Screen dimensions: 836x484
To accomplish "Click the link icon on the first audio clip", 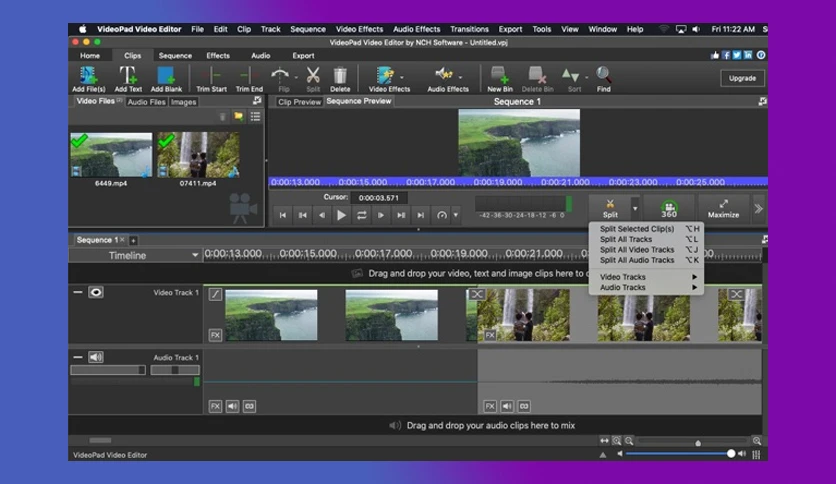I will (249, 406).
